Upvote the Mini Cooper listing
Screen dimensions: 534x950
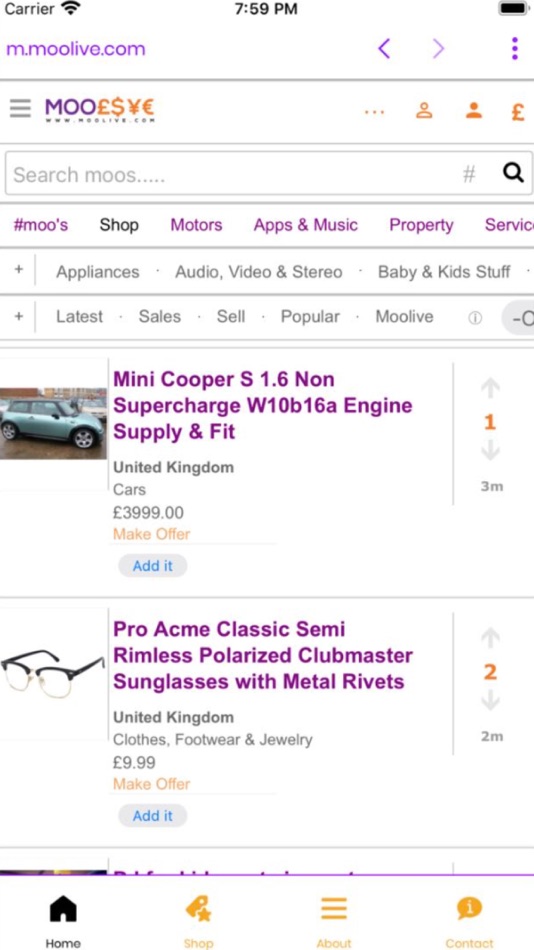click(490, 388)
